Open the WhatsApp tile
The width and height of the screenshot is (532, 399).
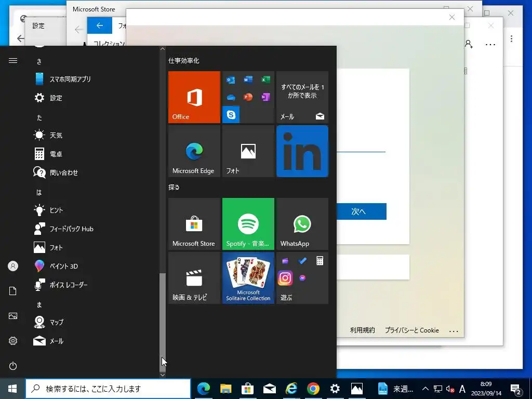tap(302, 224)
